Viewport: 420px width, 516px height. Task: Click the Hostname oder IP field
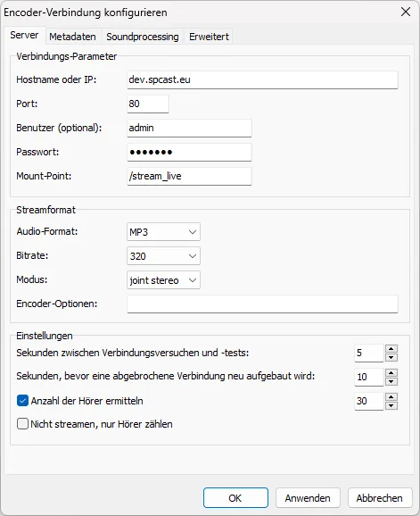262,80
